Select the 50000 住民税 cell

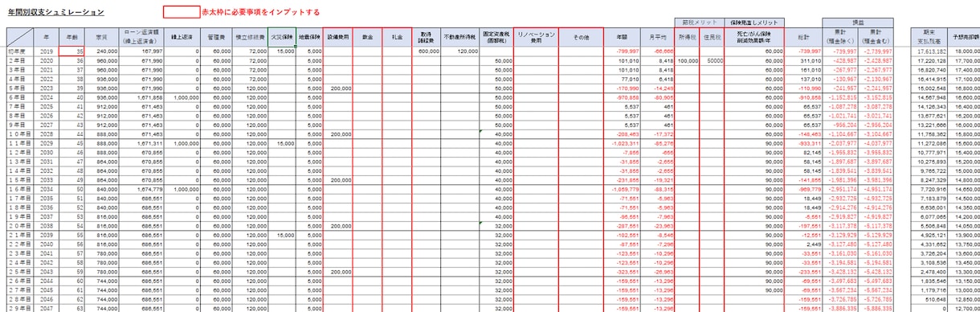(712, 60)
